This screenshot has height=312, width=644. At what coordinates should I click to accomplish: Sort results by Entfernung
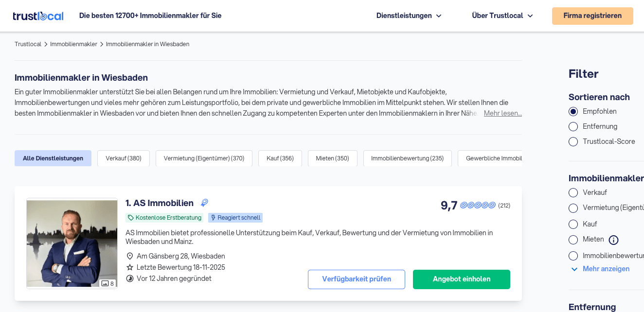pos(573,126)
